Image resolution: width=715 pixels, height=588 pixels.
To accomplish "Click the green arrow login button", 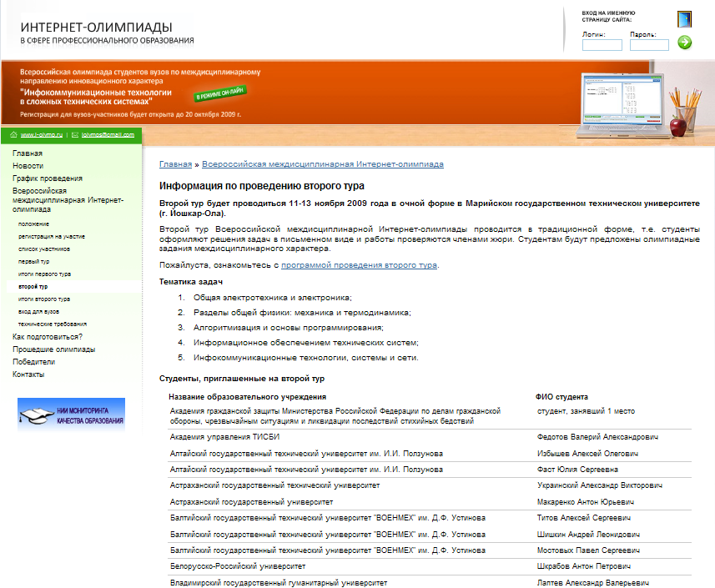I will tap(684, 43).
